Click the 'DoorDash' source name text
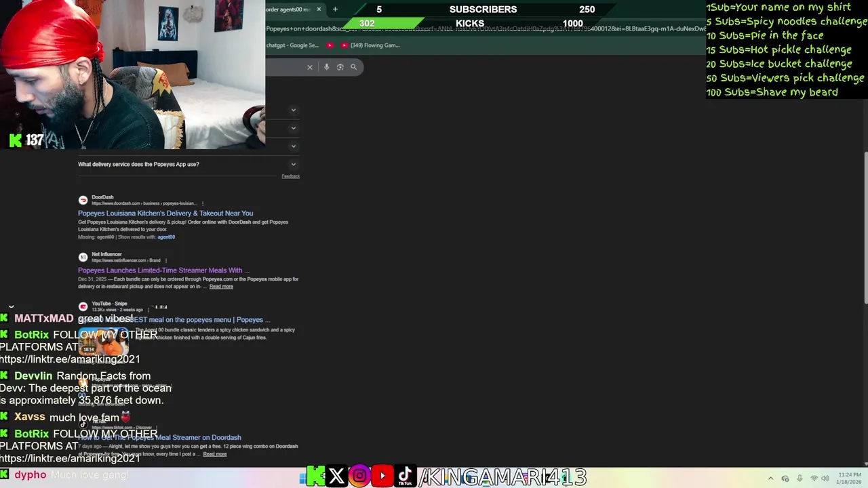The image size is (868, 488). click(102, 197)
